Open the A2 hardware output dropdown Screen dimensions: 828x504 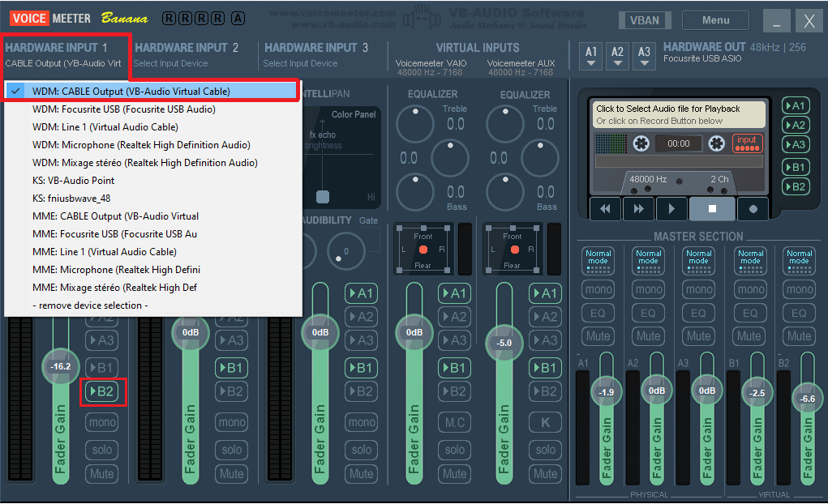(618, 55)
